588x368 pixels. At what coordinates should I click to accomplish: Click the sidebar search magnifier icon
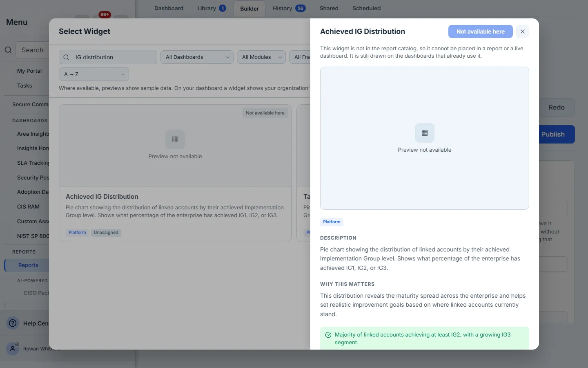pos(8,50)
